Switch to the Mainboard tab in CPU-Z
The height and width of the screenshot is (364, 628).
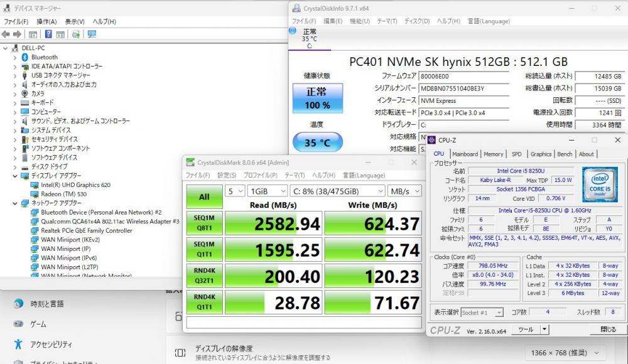465,154
